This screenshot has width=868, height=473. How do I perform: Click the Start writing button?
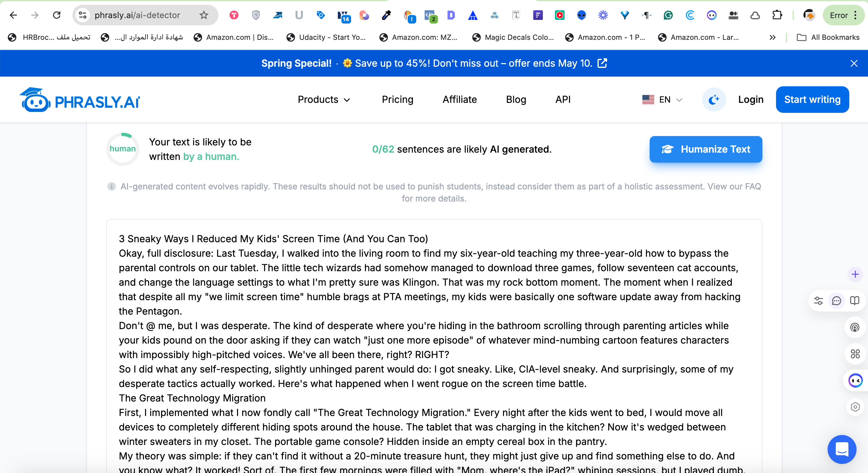pyautogui.click(x=812, y=100)
